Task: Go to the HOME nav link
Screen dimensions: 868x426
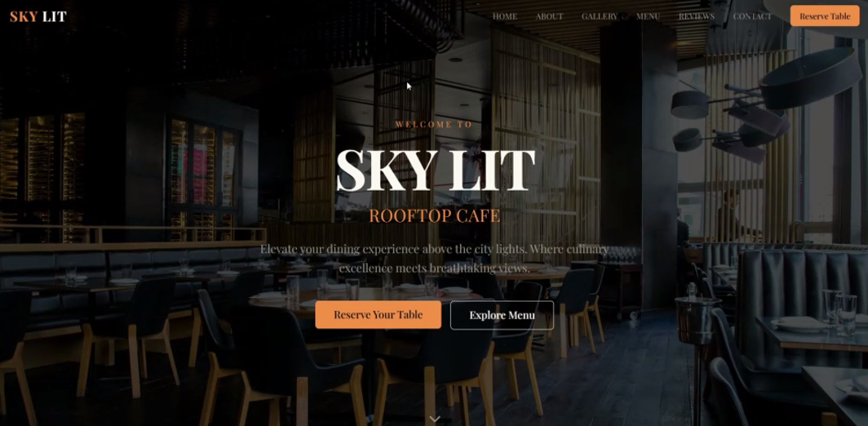Action: click(505, 16)
